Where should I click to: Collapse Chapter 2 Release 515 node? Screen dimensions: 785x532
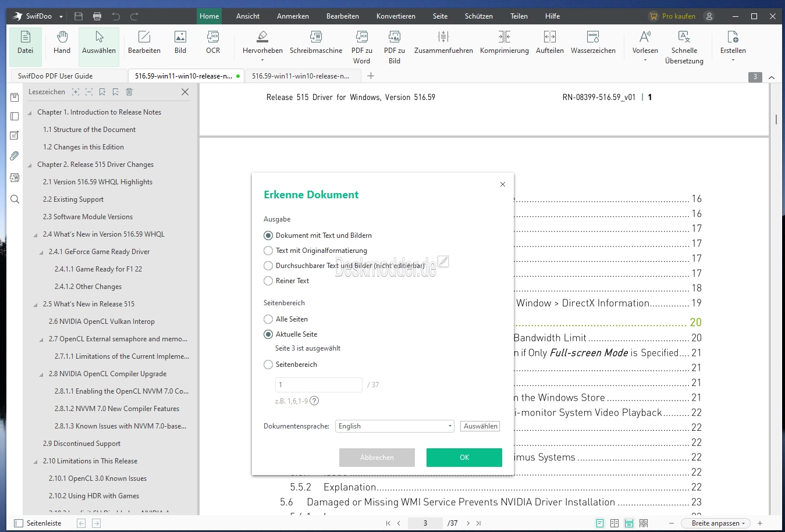[30, 165]
